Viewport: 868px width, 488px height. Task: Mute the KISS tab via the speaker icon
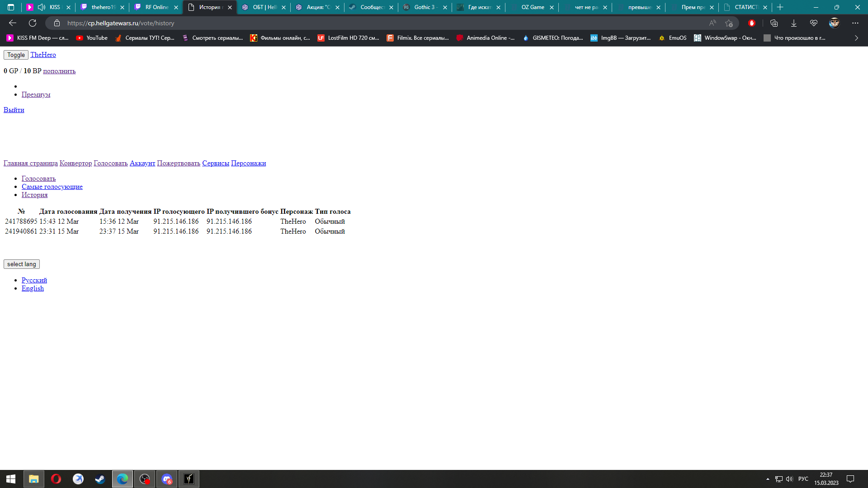click(42, 7)
